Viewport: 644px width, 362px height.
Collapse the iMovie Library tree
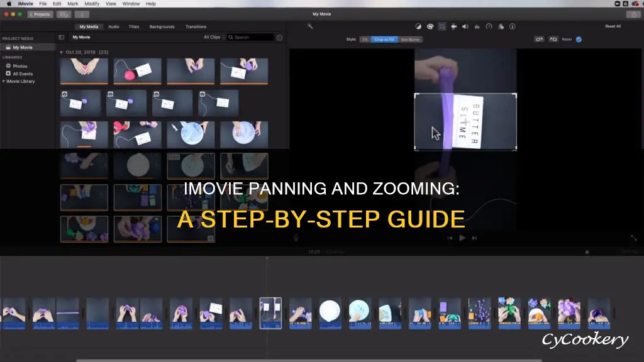4,81
